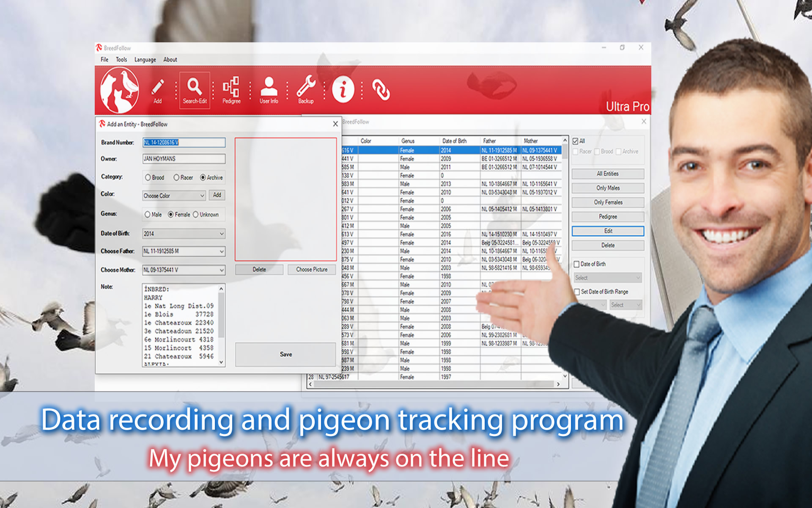The width and height of the screenshot is (812, 508).
Task: Select the Archive category radio button
Action: pyautogui.click(x=203, y=177)
